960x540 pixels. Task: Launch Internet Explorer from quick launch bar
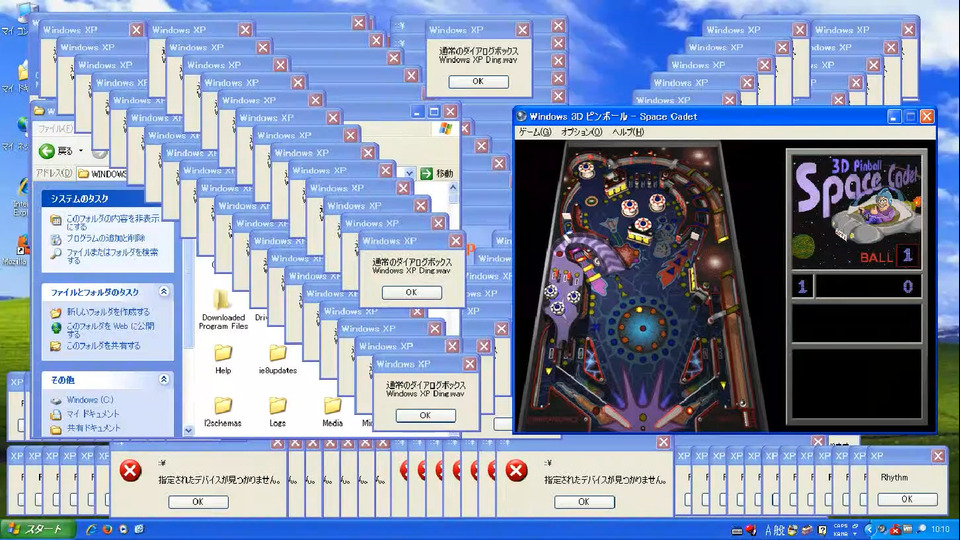click(x=91, y=529)
